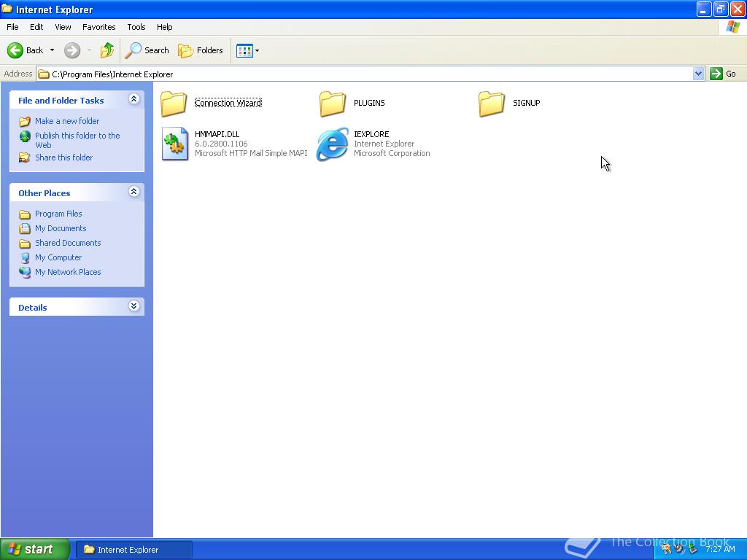Click the Shared Documents icon in sidebar
This screenshot has width=747, height=560.
(x=25, y=244)
